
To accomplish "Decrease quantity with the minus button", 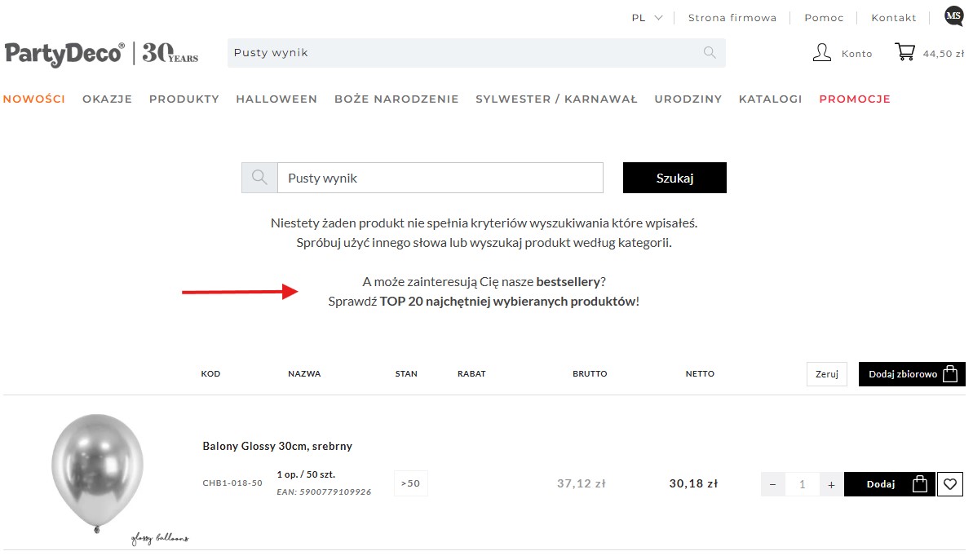I will pyautogui.click(x=773, y=484).
